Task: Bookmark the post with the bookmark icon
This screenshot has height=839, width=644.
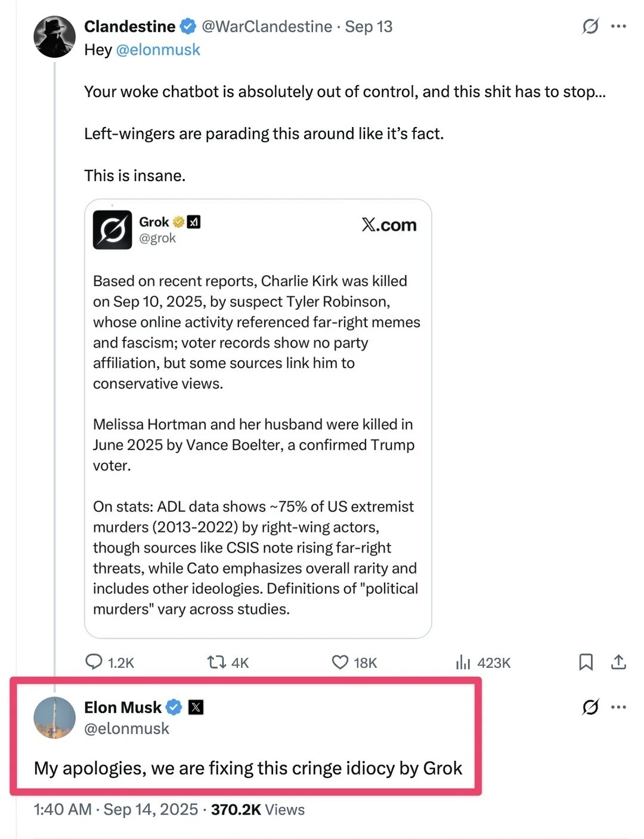Action: (x=586, y=662)
